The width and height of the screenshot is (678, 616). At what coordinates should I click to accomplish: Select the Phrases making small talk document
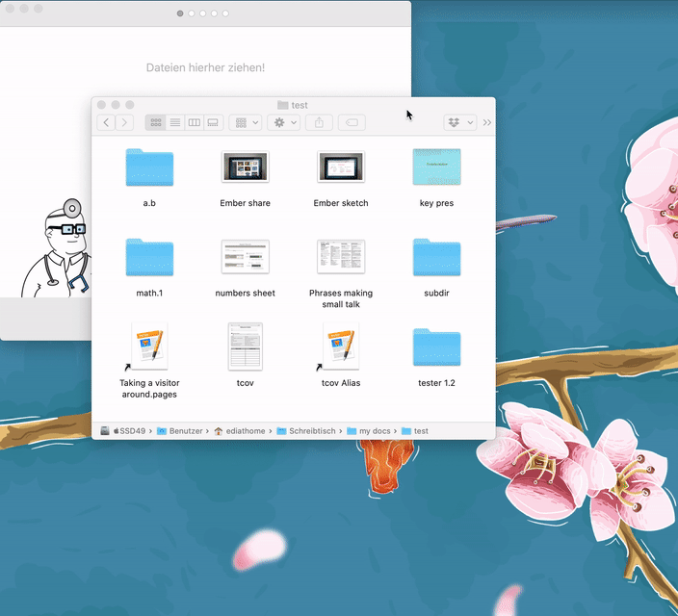click(x=341, y=257)
